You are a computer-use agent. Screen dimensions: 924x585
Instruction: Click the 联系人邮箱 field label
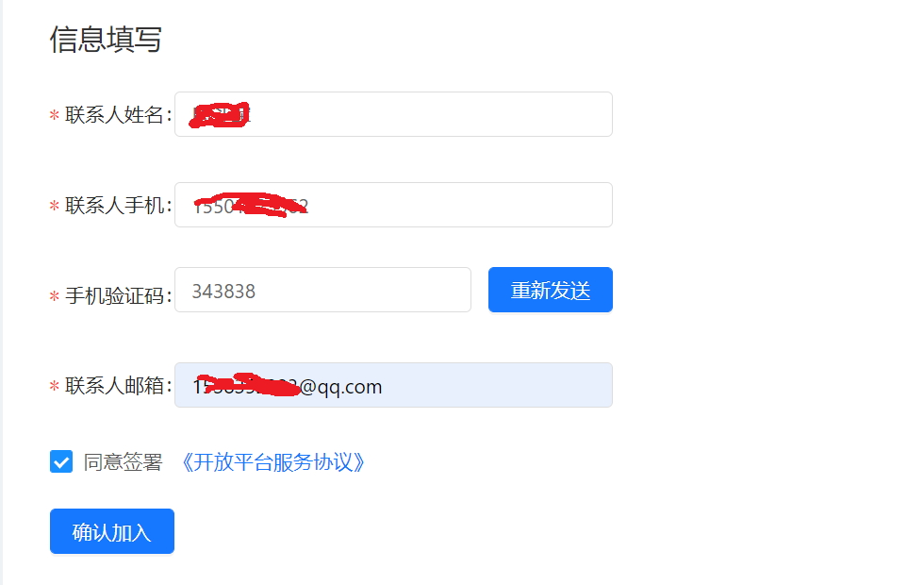(118, 386)
